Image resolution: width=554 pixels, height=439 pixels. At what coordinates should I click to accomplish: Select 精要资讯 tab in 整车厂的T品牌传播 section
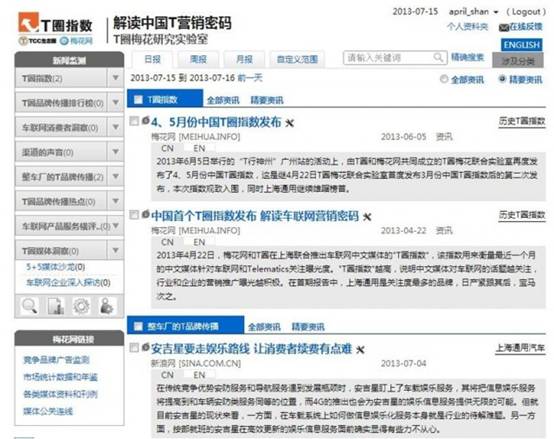[308, 327]
